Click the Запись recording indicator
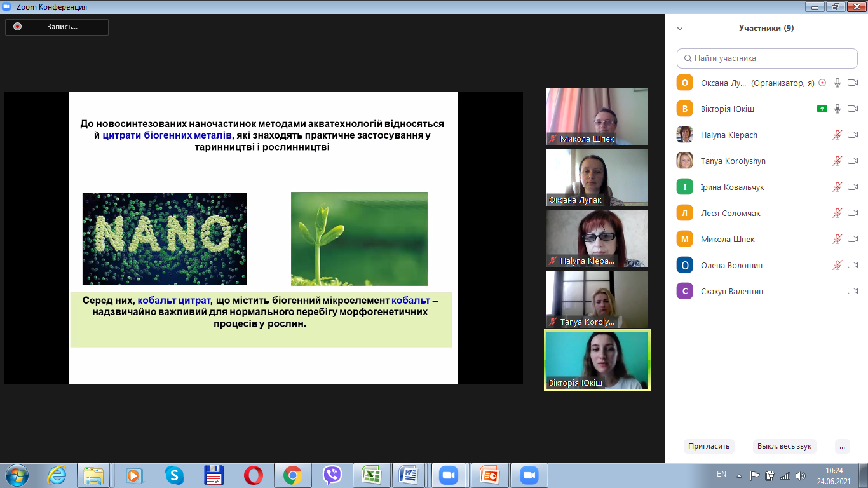Screen dimensions: 868x488 coord(57,27)
